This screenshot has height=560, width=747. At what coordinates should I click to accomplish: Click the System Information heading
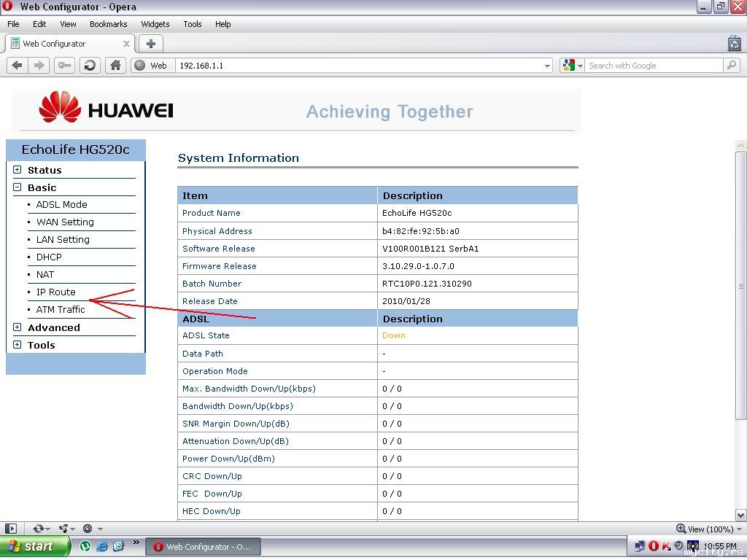(x=239, y=157)
